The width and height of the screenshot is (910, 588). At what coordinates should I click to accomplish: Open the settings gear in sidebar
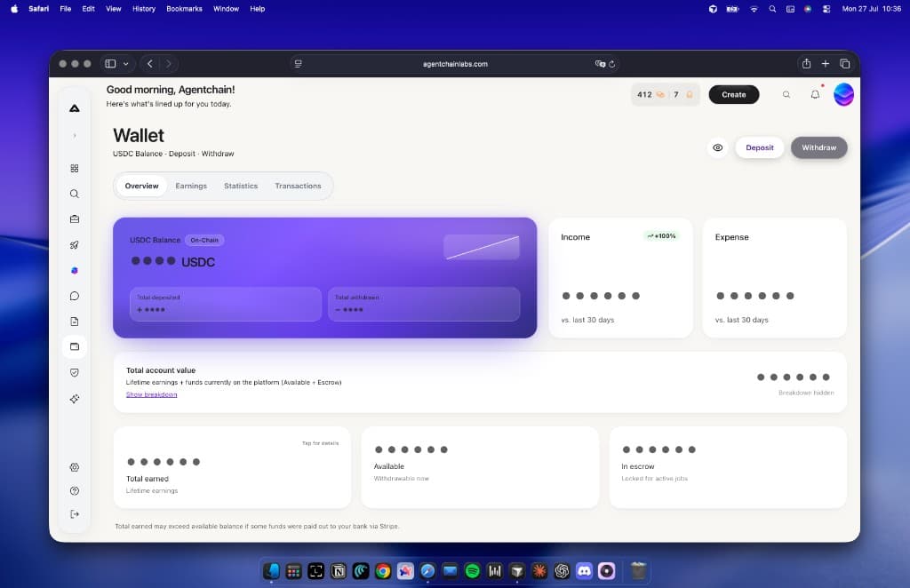(75, 467)
